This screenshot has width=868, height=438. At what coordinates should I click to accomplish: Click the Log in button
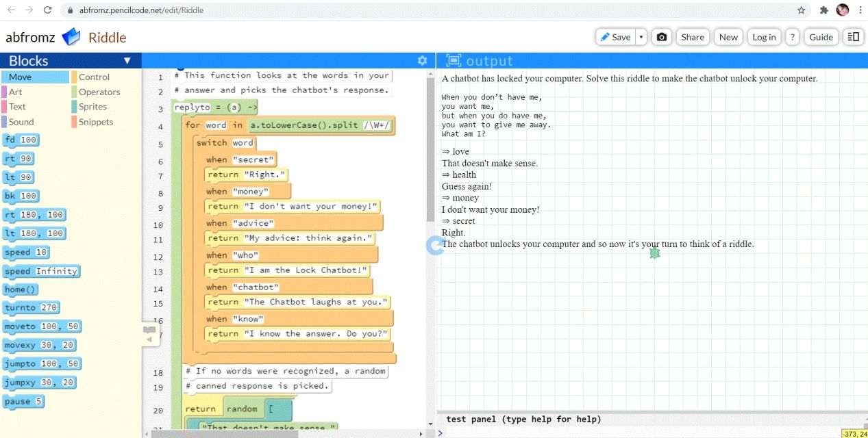click(x=763, y=37)
